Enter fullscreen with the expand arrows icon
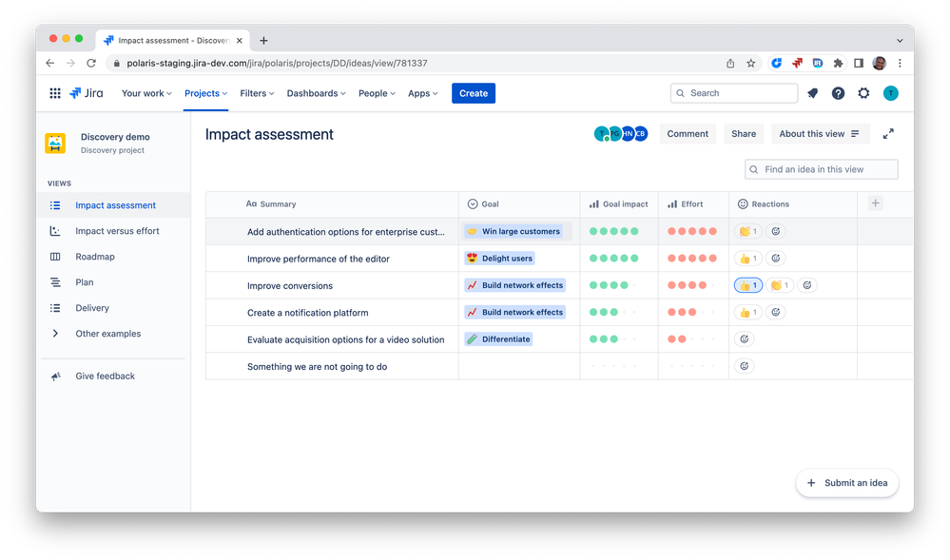950x560 pixels. click(x=888, y=134)
